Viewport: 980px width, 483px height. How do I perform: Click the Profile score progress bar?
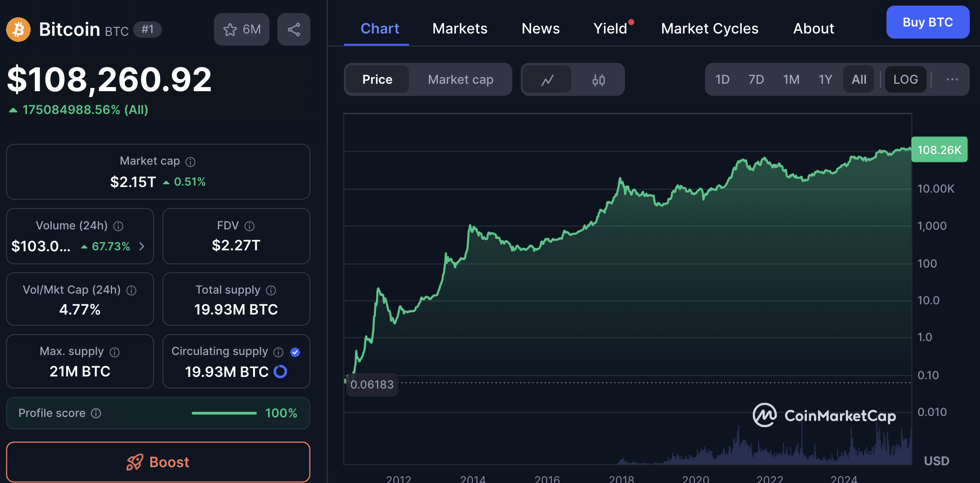(x=224, y=413)
